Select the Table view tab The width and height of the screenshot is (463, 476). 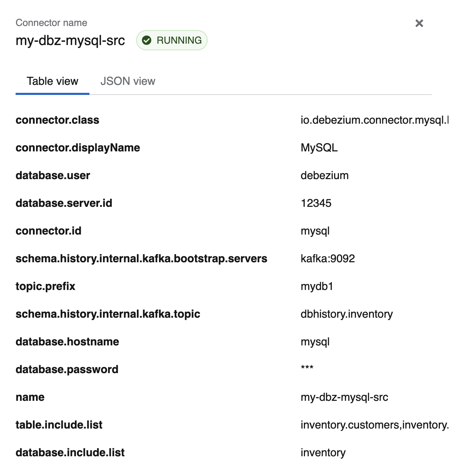52,81
